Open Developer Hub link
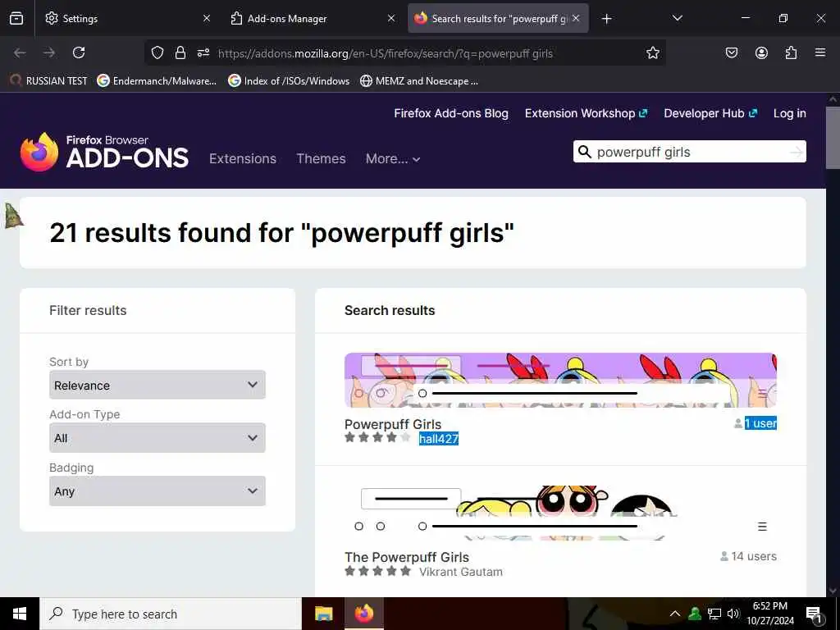The width and height of the screenshot is (840, 630). point(710,113)
